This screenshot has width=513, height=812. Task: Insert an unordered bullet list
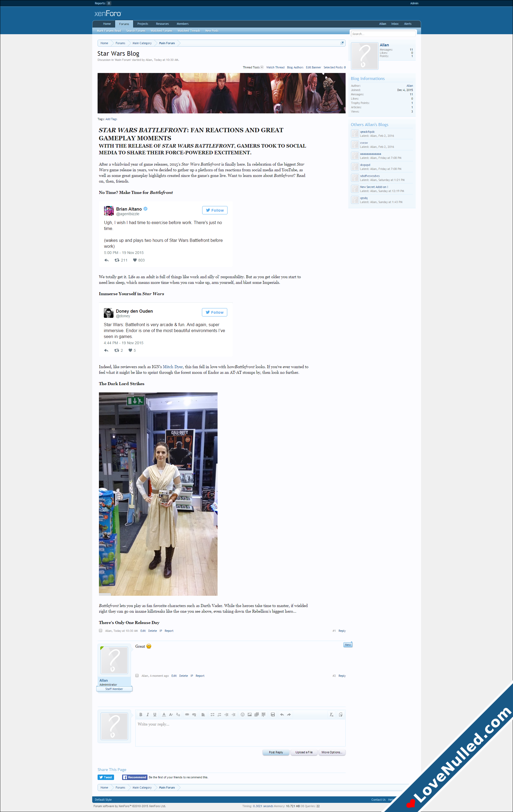tap(212, 715)
